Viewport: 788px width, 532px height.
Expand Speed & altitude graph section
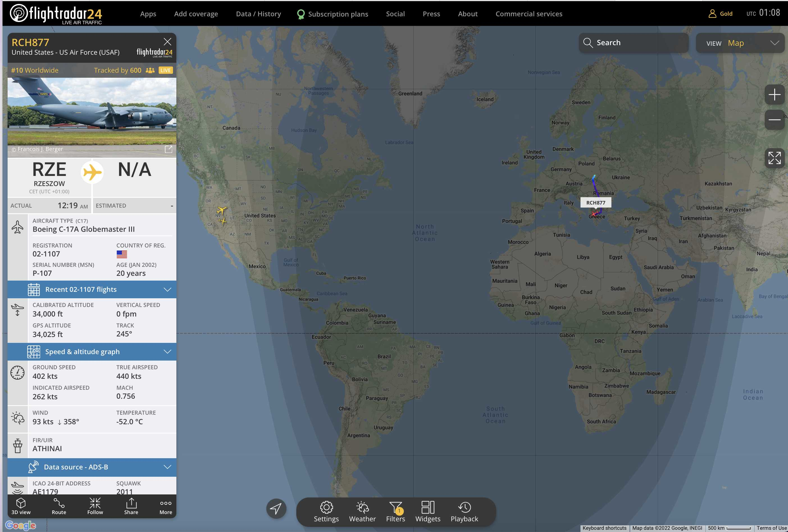pyautogui.click(x=92, y=352)
